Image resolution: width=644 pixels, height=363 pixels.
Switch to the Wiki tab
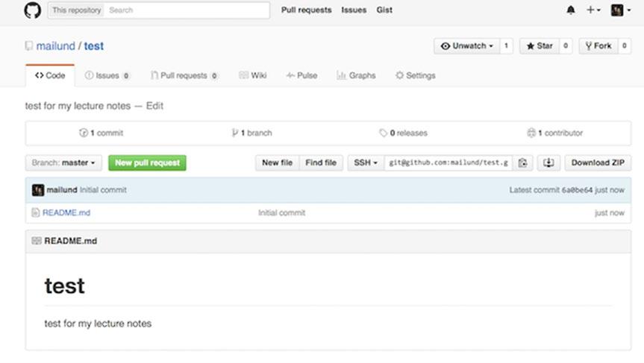click(252, 75)
